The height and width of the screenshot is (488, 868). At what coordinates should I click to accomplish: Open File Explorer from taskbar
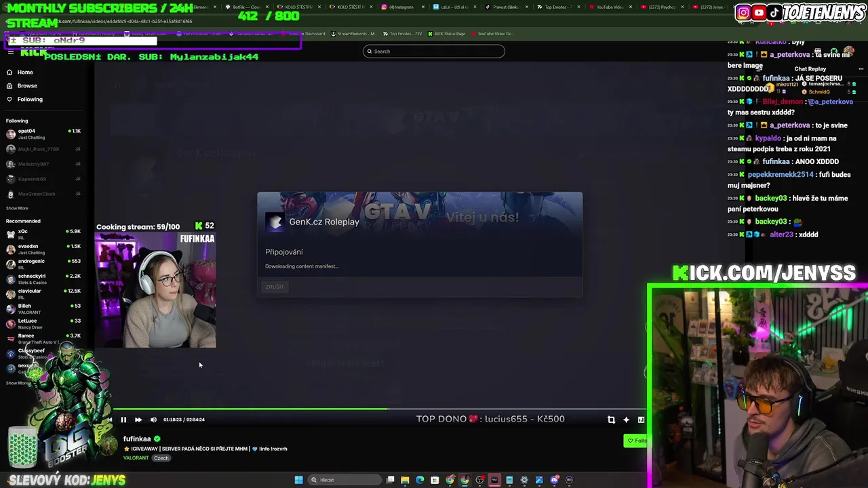(405, 480)
